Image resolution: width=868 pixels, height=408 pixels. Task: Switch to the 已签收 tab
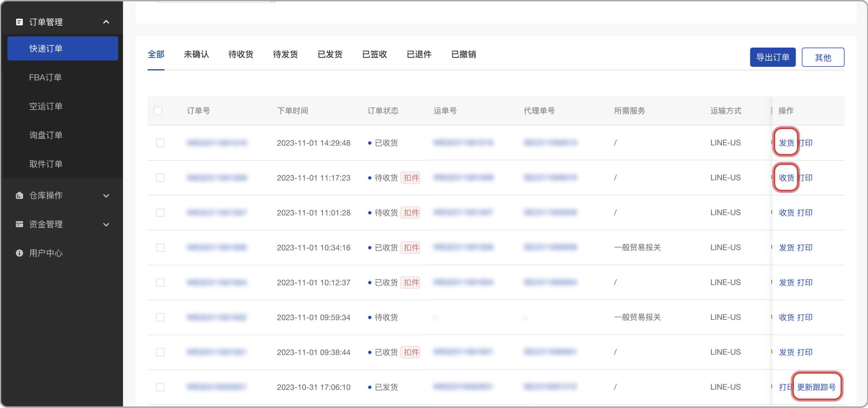point(374,54)
